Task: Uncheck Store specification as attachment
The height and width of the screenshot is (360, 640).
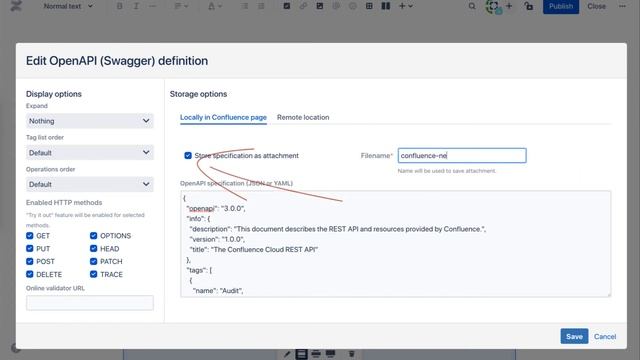Action: (188, 156)
